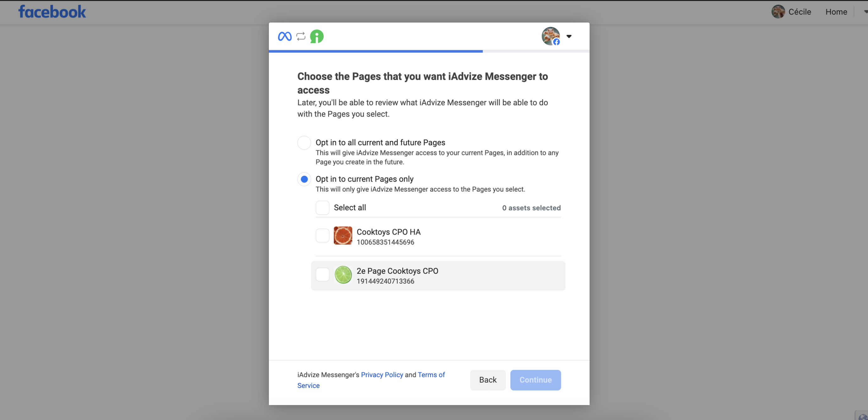Click the Meta infinity logo icon
This screenshot has width=868, height=420.
(284, 36)
